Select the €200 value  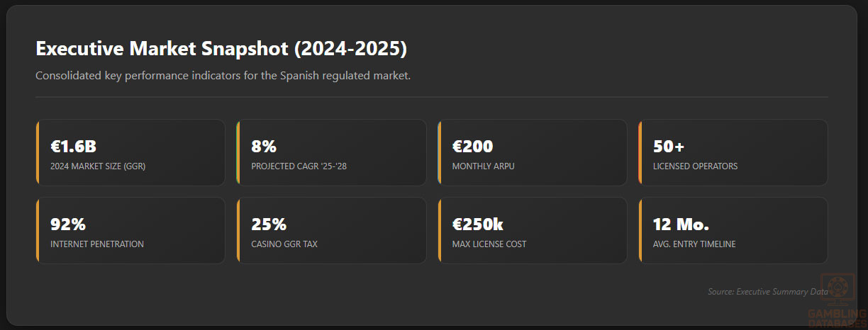point(472,147)
